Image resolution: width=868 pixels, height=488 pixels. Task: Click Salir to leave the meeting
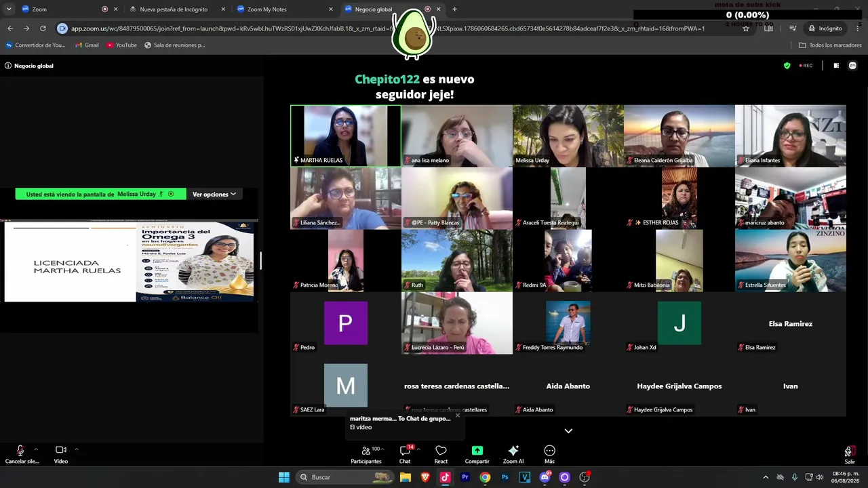coord(849,454)
